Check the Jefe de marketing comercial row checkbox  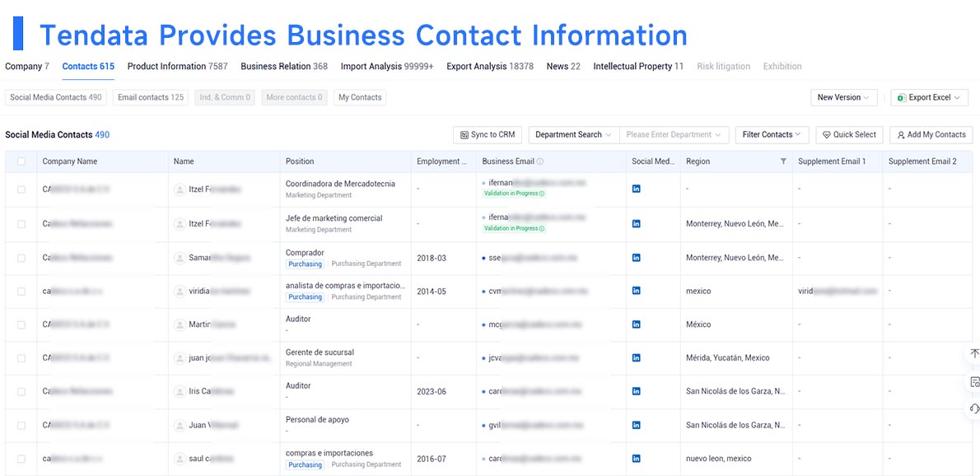pos(21,223)
